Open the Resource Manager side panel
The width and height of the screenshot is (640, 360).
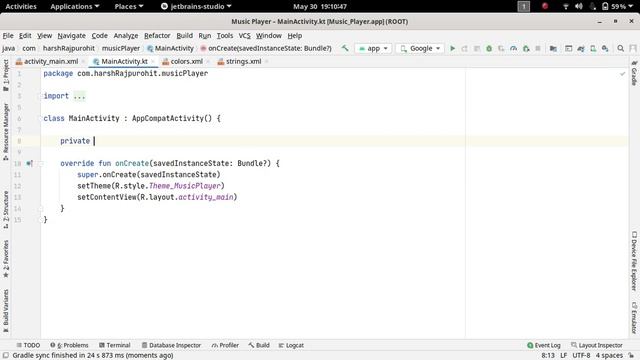click(x=6, y=131)
